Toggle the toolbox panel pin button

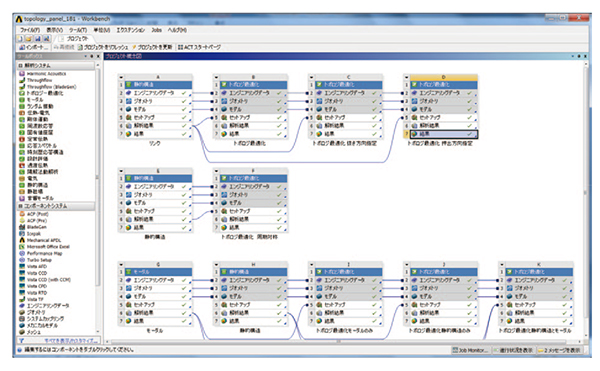point(92,56)
